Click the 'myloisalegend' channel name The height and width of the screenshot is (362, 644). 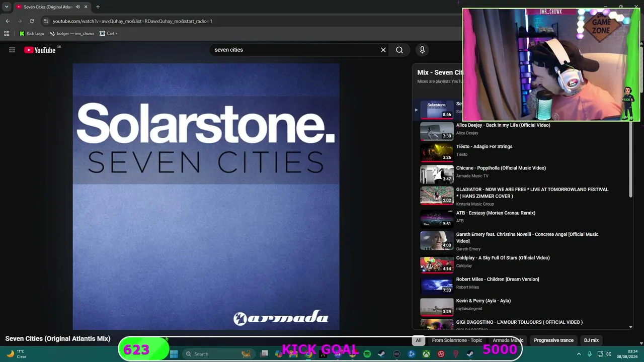click(x=469, y=309)
